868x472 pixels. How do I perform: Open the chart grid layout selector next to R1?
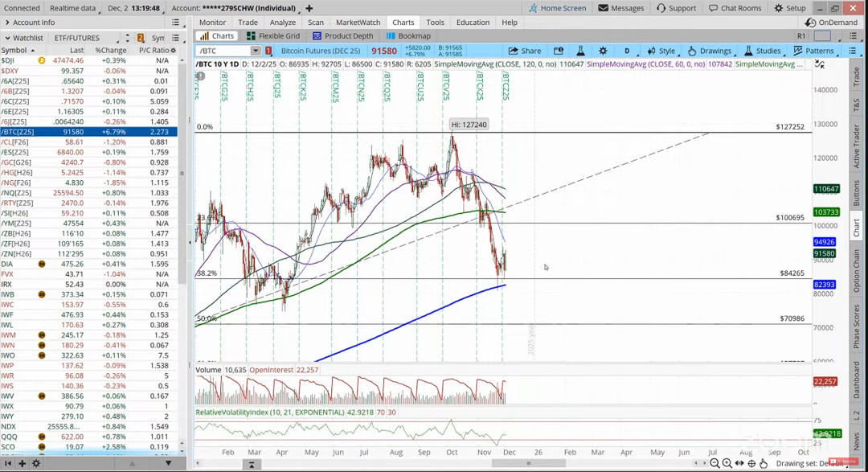(823, 35)
